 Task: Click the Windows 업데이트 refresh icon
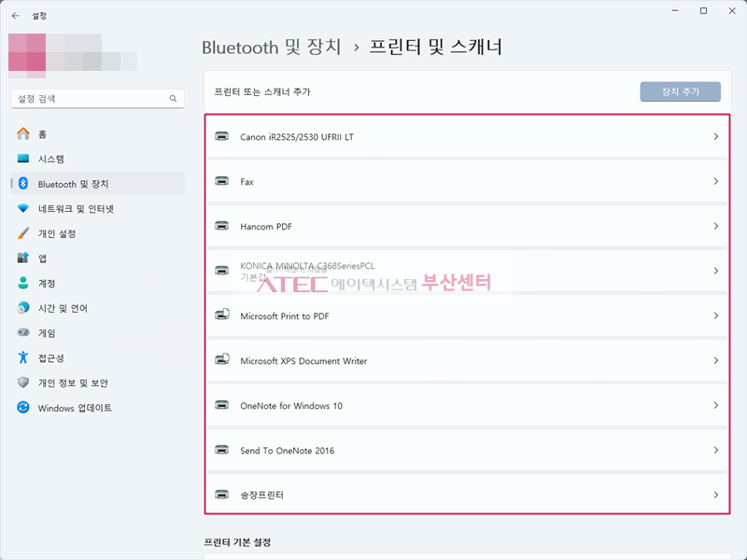[x=22, y=407]
